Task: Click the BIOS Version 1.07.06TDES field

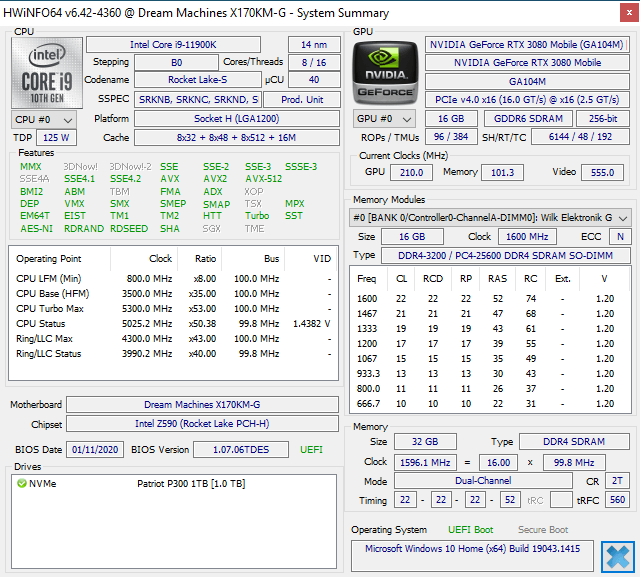Action: coord(241,450)
